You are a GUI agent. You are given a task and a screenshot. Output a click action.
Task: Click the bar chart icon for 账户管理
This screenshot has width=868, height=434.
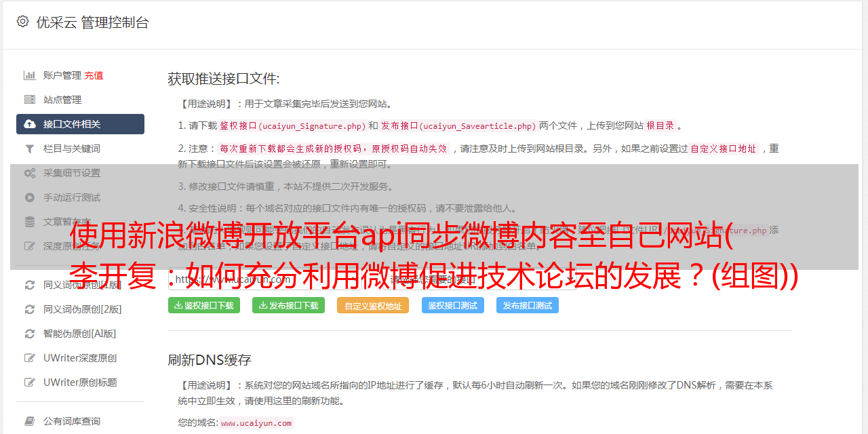29,75
